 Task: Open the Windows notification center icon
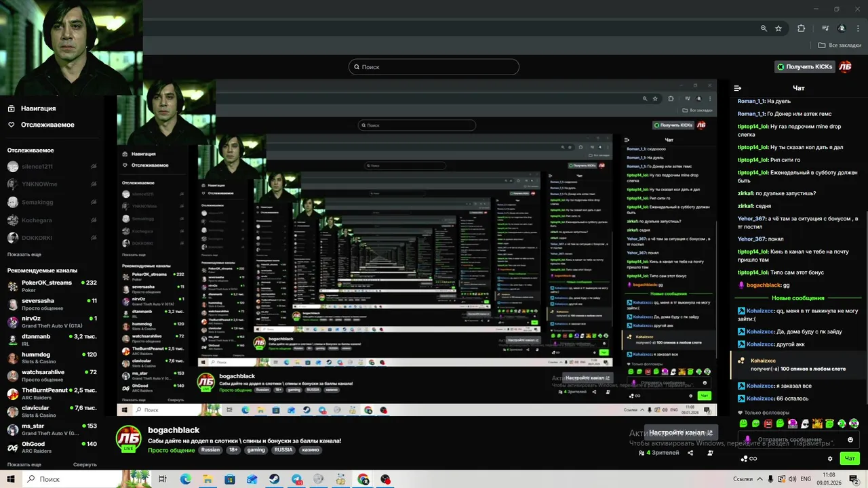856,479
